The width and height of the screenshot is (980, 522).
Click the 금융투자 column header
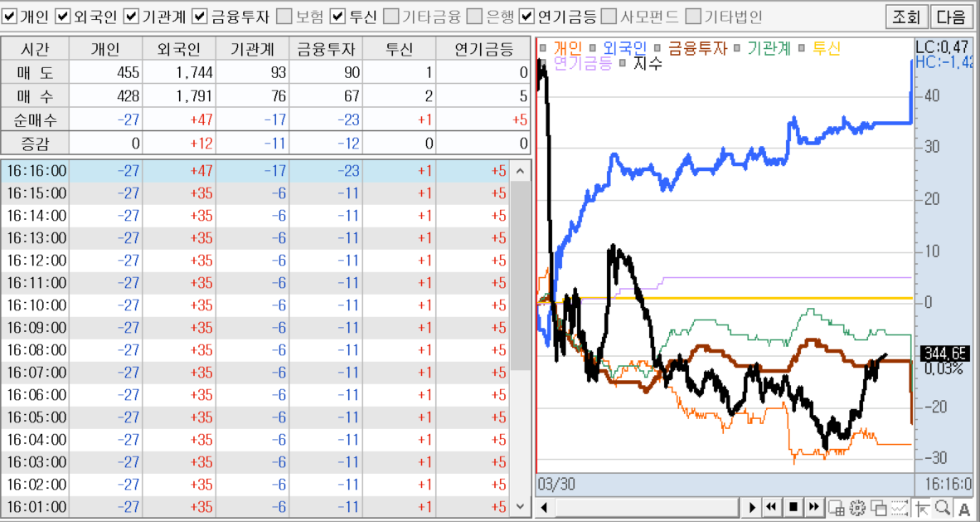[326, 50]
